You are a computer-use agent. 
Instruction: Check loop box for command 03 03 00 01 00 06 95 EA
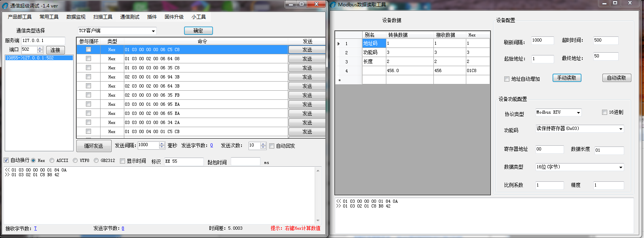(88, 104)
